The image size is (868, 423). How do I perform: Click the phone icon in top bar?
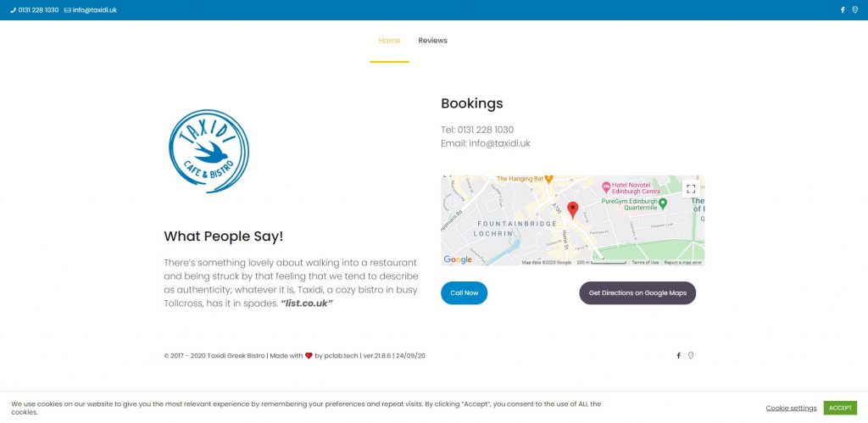14,10
